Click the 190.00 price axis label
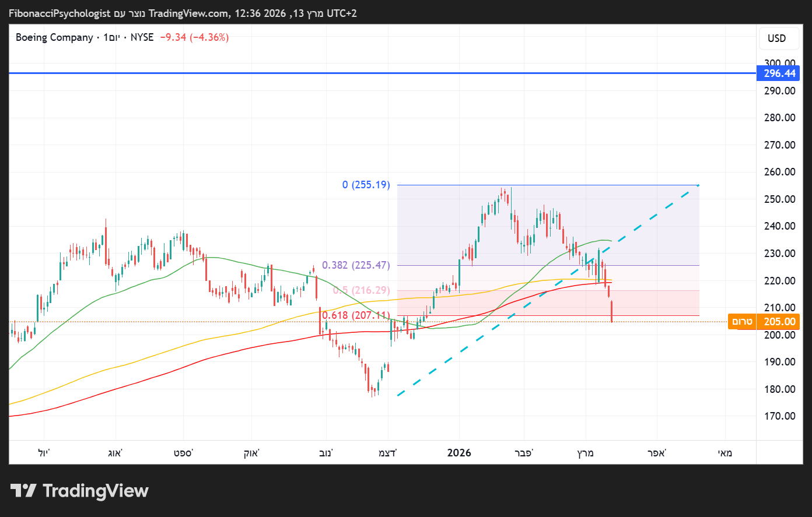This screenshot has width=812, height=517. click(x=780, y=362)
